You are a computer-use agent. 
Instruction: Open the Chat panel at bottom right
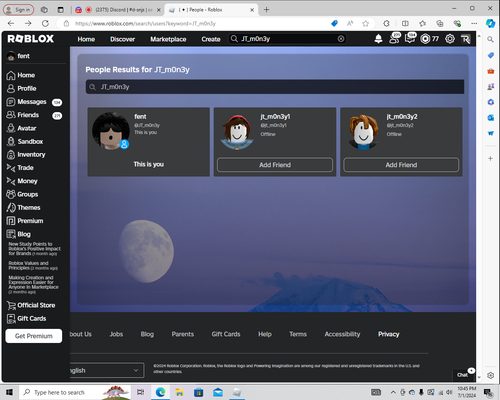464,374
